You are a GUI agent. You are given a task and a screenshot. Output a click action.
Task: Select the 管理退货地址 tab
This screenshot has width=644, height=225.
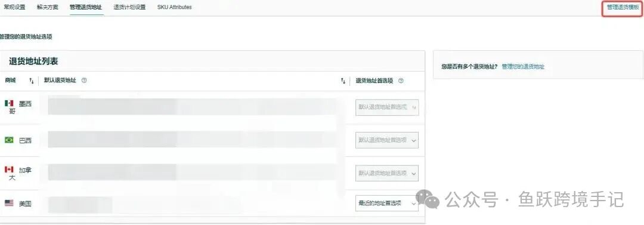(86, 7)
